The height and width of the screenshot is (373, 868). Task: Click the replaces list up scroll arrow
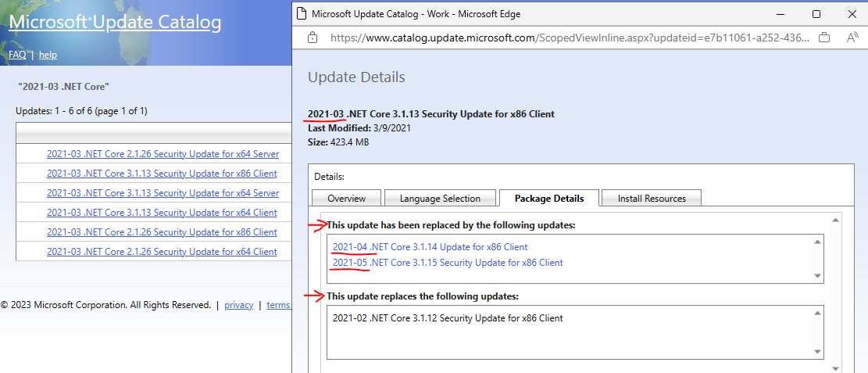[816, 313]
